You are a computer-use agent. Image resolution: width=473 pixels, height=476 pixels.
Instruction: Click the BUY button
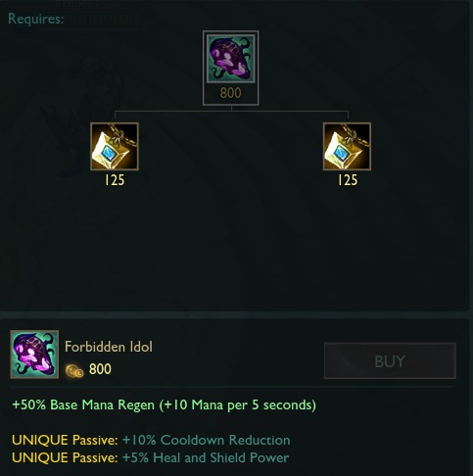390,360
